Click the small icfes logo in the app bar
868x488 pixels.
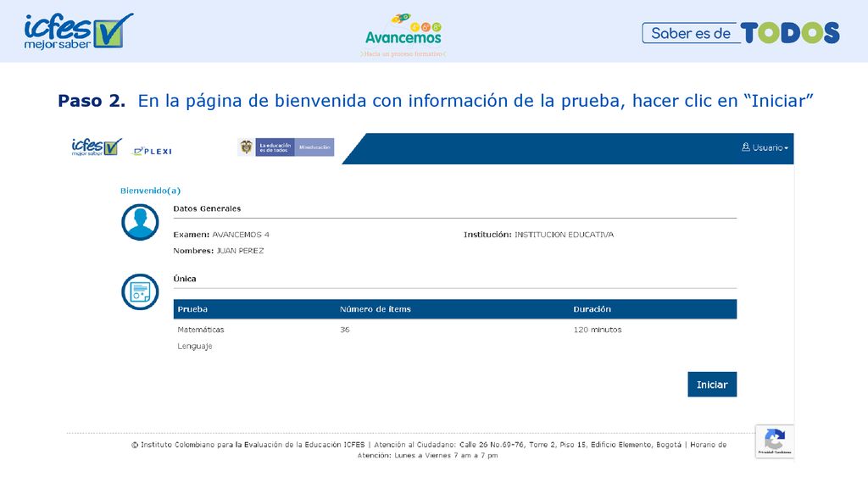coord(97,147)
